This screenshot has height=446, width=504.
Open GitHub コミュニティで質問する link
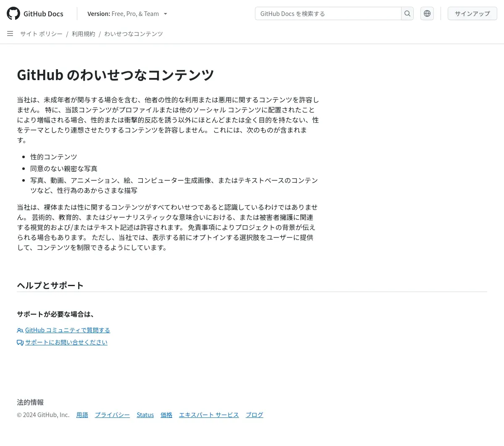pos(68,330)
